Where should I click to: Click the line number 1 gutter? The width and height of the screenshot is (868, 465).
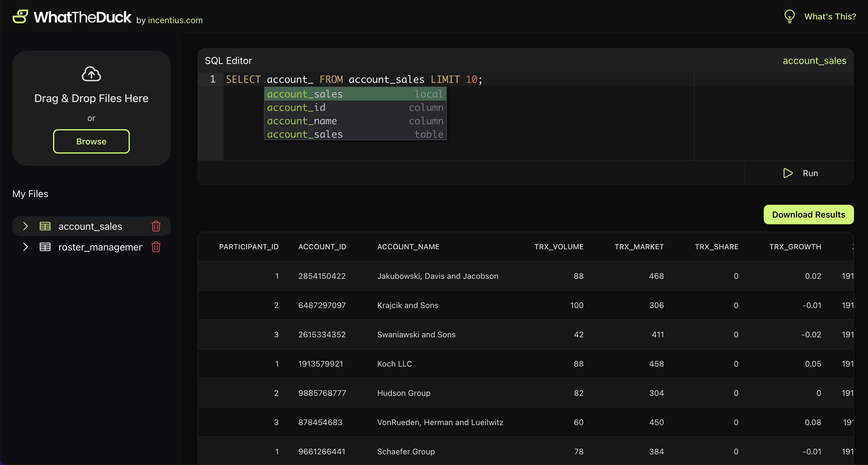[x=212, y=79]
